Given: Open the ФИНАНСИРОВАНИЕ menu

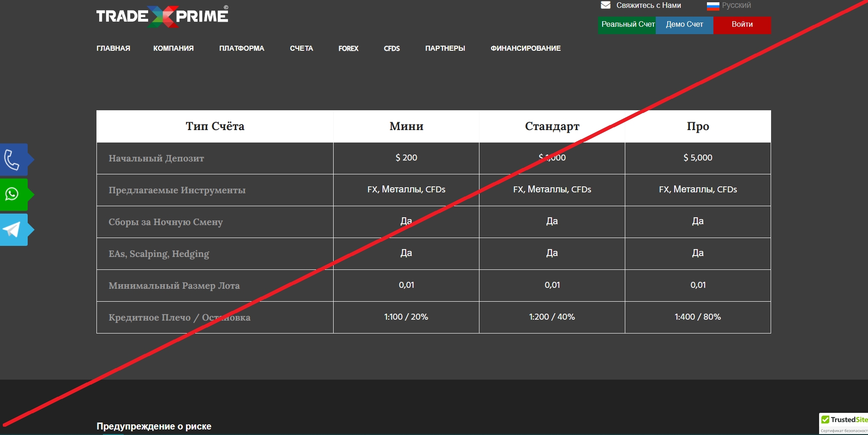Looking at the screenshot, I should [526, 48].
